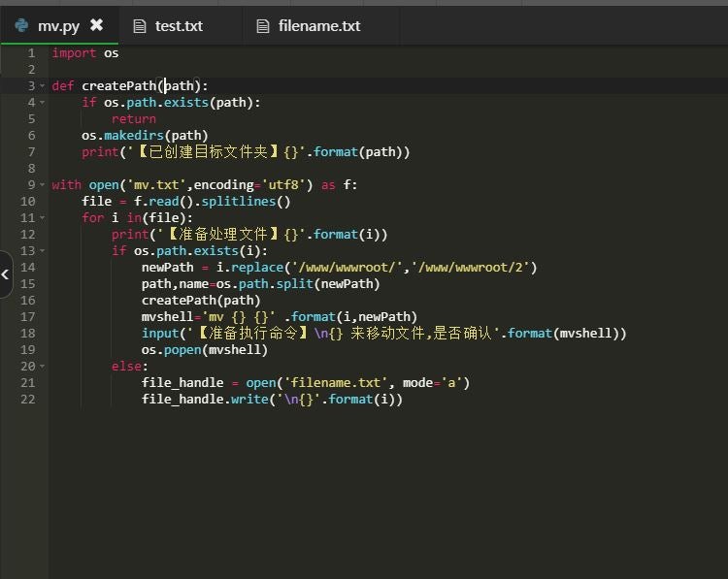Open the filename.txt tab
The height and width of the screenshot is (579, 728).
pos(318,26)
